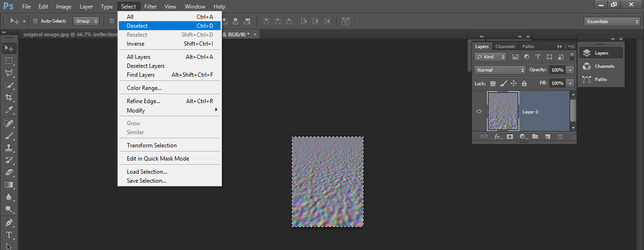Add a layer mask to Layer 0

pos(510,137)
